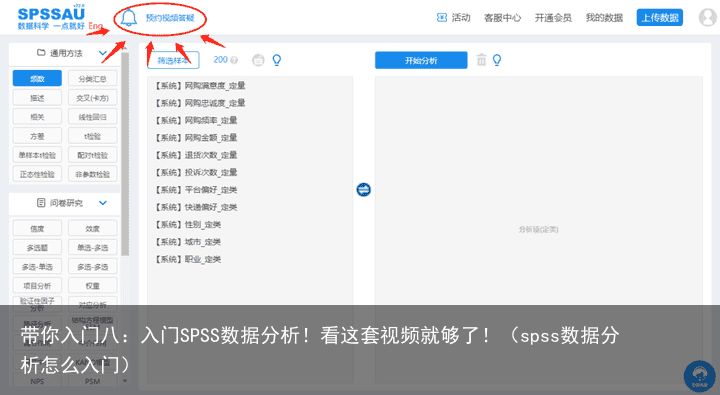Image resolution: width=720 pixels, height=395 pixels.
Task: Go to 我的数据
Action: click(604, 18)
